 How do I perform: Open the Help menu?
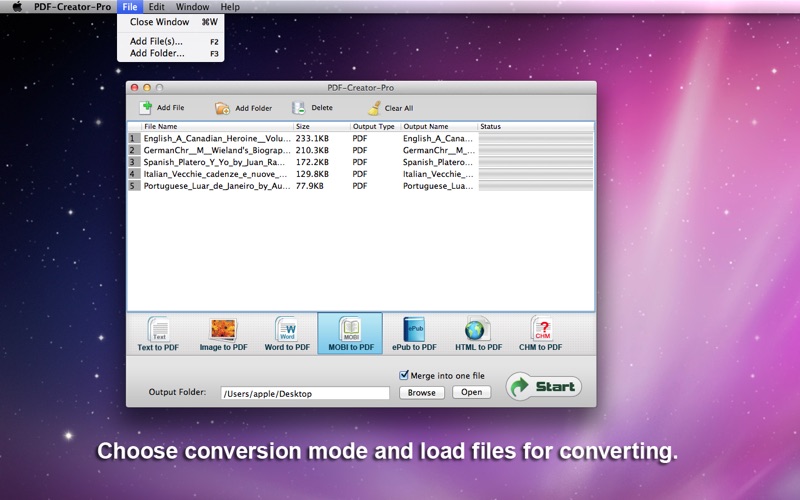pos(230,7)
